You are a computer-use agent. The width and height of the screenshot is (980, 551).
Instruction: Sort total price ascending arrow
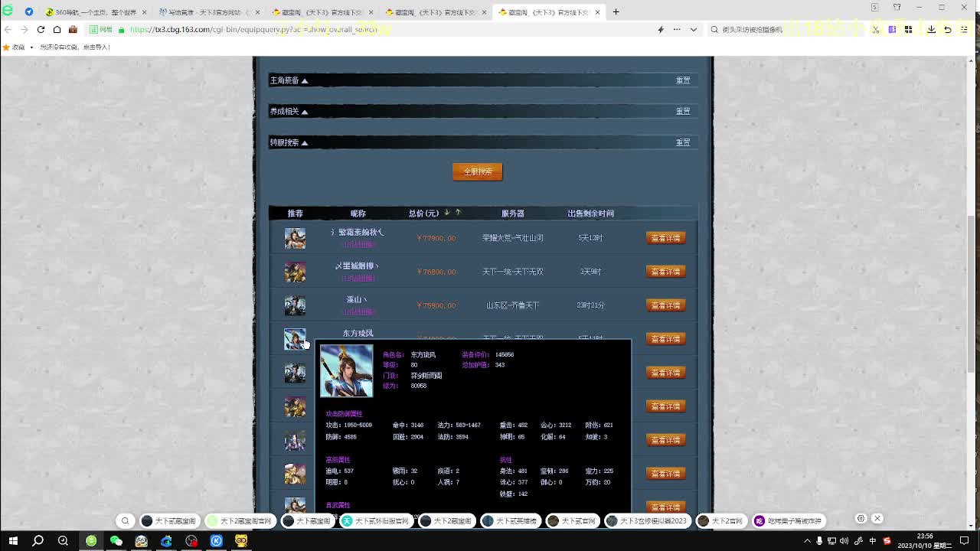tap(458, 213)
